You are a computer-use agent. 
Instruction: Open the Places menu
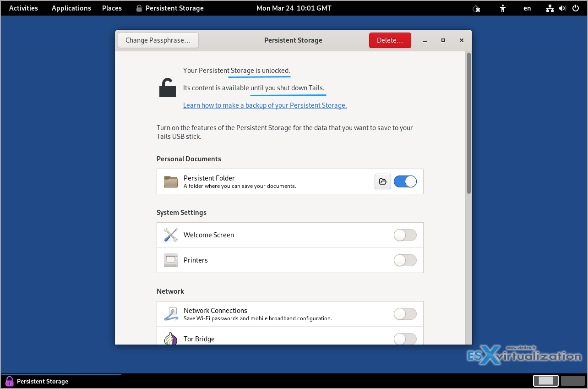[x=112, y=8]
